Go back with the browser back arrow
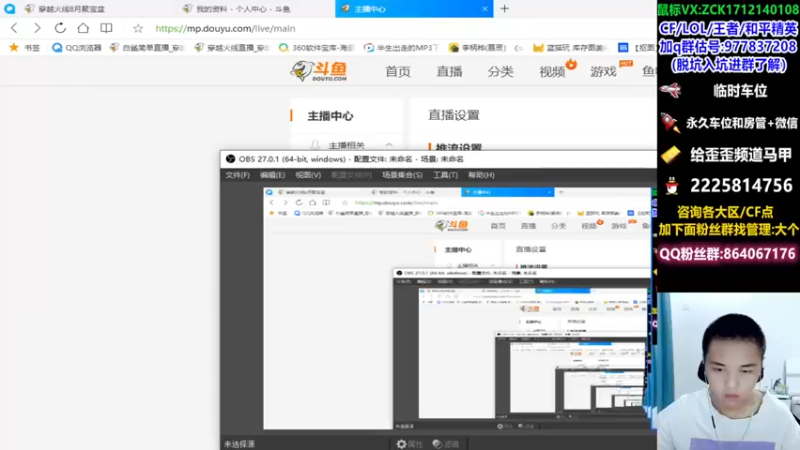Image resolution: width=800 pixels, height=450 pixels. click(14, 28)
